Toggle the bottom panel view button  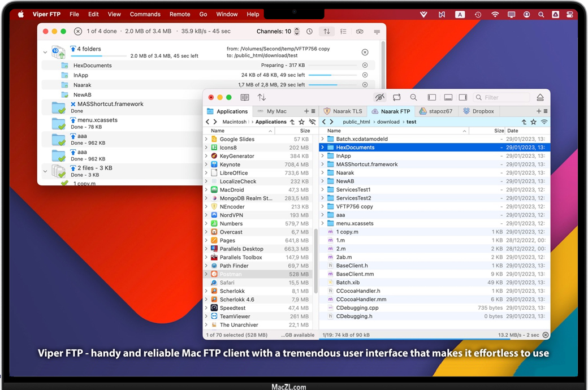[x=448, y=97]
